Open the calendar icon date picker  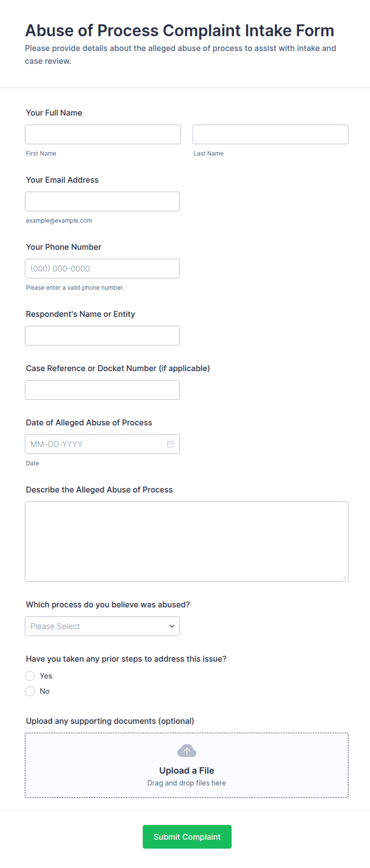click(170, 444)
